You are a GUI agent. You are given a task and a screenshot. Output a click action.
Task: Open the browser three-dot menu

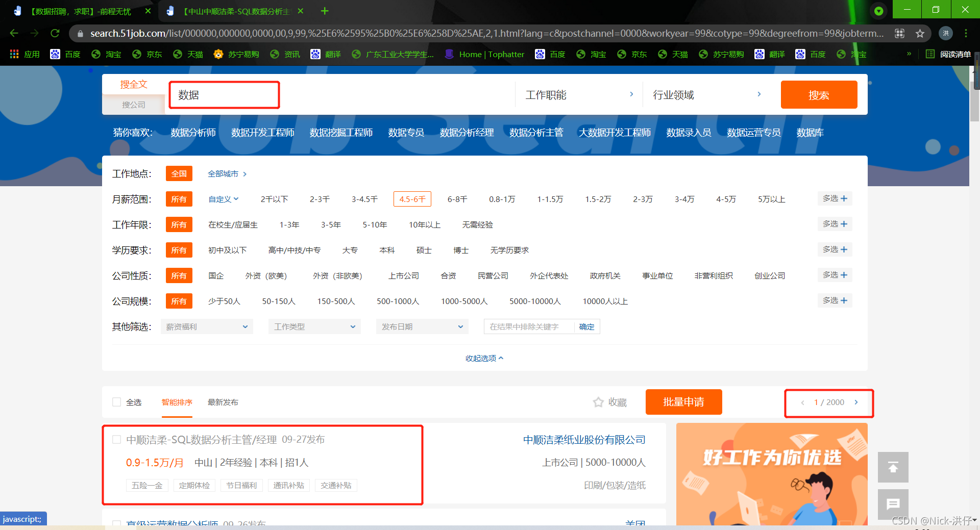point(966,33)
